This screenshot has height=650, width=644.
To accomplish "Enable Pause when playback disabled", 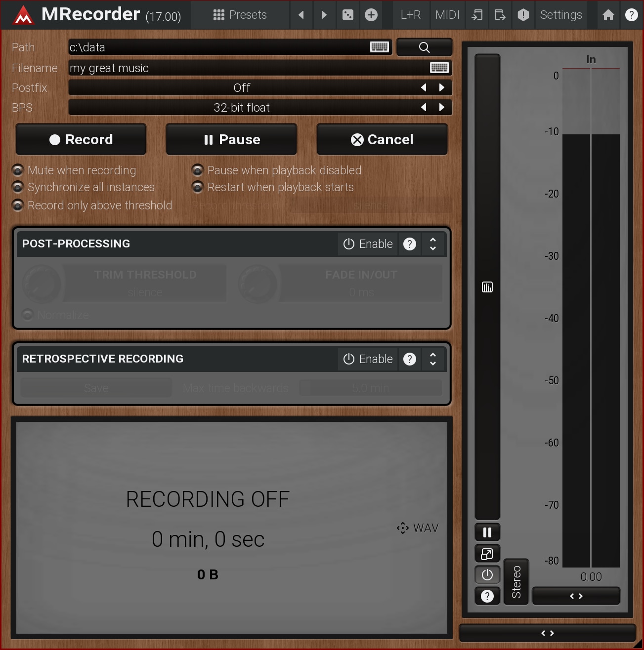I will click(198, 170).
